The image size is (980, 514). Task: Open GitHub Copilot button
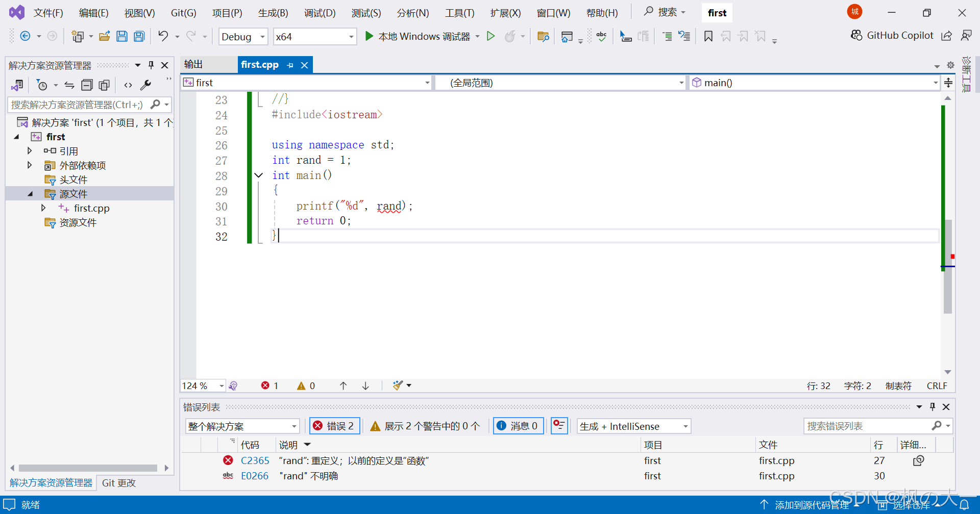892,35
